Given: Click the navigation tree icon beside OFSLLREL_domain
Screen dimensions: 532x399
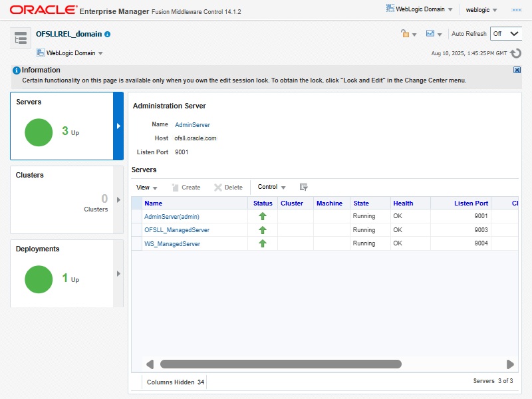Looking at the screenshot, I should point(21,38).
